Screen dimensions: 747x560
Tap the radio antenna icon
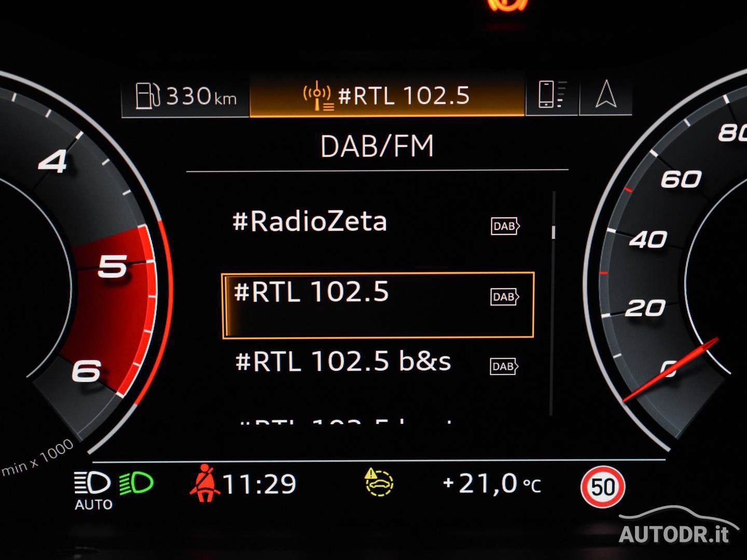317,96
